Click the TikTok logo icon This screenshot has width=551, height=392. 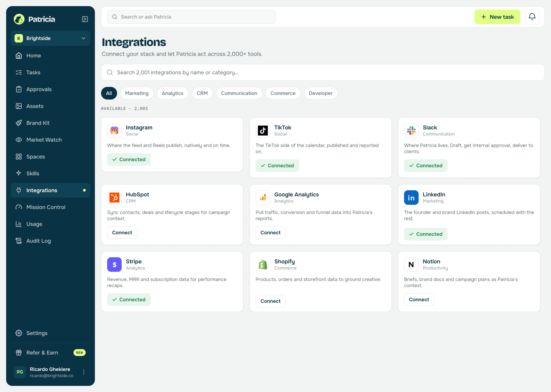[x=263, y=131]
